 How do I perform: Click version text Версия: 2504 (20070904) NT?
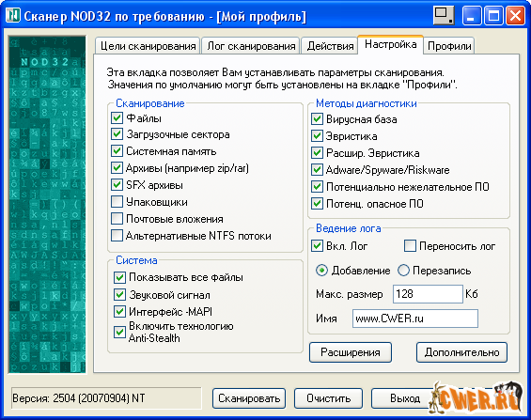79,398
